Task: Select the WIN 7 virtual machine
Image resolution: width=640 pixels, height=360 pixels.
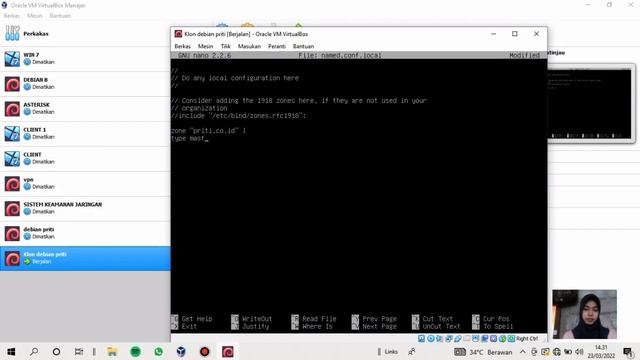Action: (x=85, y=58)
